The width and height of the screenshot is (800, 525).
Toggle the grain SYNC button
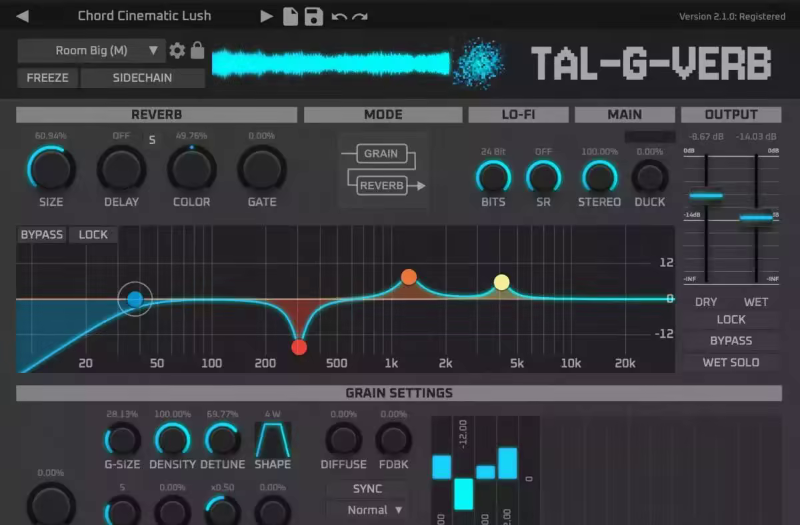[367, 489]
